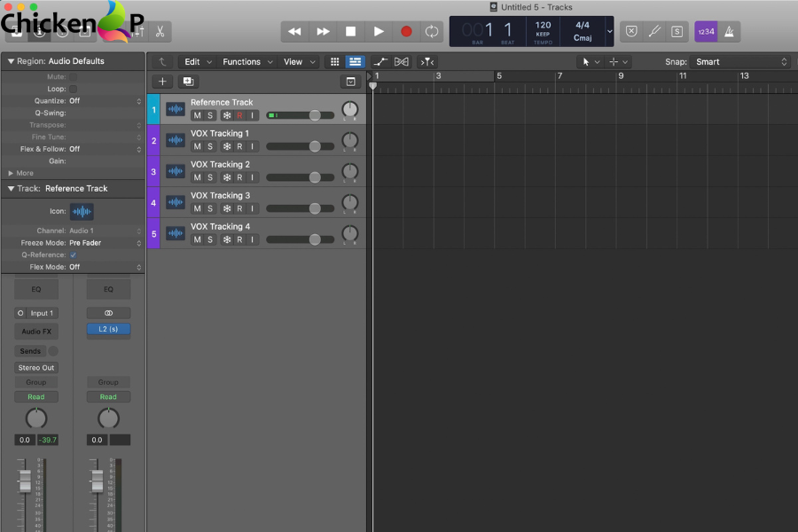The height and width of the screenshot is (532, 798).
Task: Adjust the Reference Track volume slider
Action: click(x=313, y=115)
